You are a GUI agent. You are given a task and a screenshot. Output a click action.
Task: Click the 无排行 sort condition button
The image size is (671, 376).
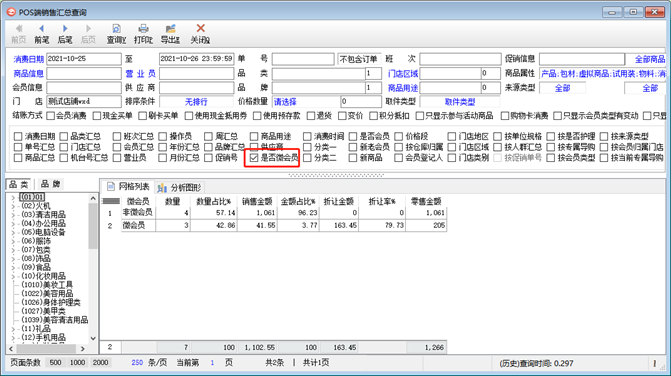pos(196,102)
